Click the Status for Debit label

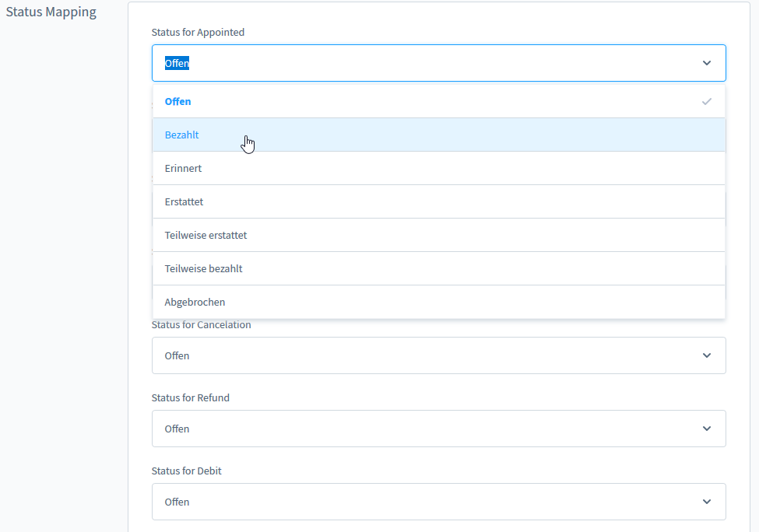tap(186, 471)
